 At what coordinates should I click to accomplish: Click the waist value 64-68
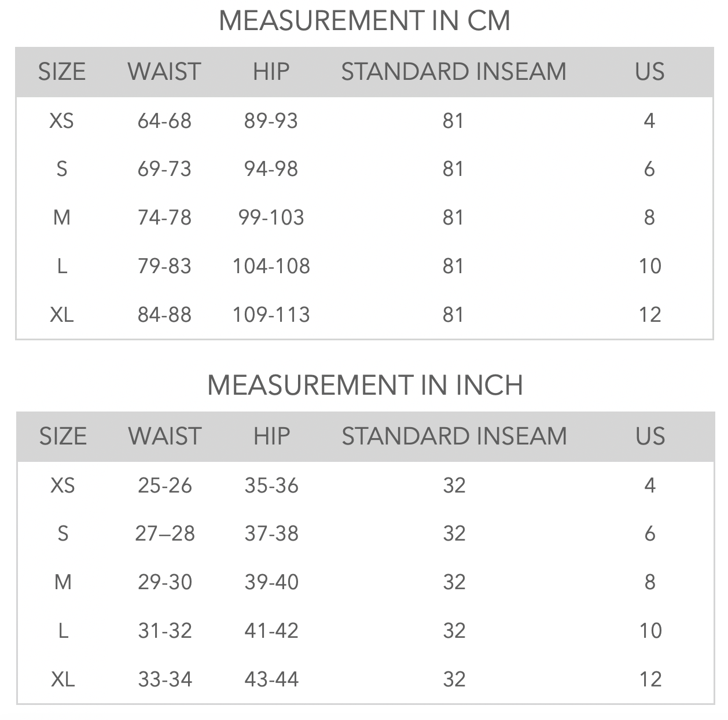pyautogui.click(x=164, y=121)
